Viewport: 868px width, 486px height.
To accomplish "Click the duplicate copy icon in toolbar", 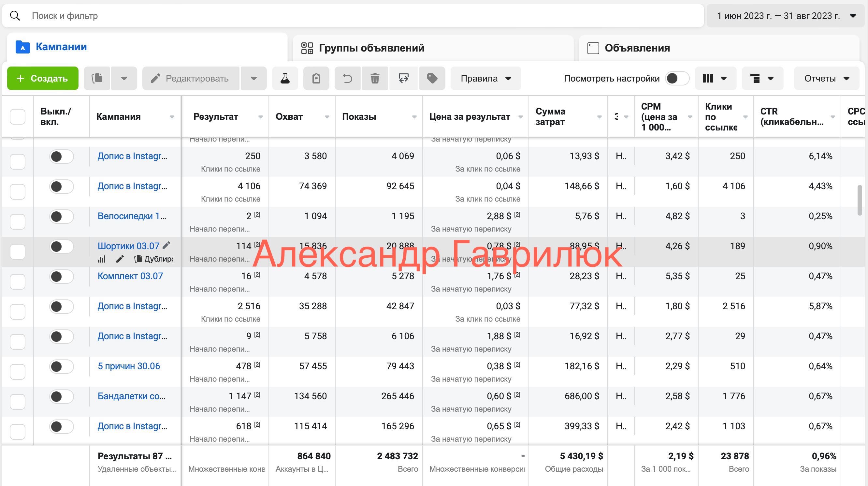I will 97,78.
